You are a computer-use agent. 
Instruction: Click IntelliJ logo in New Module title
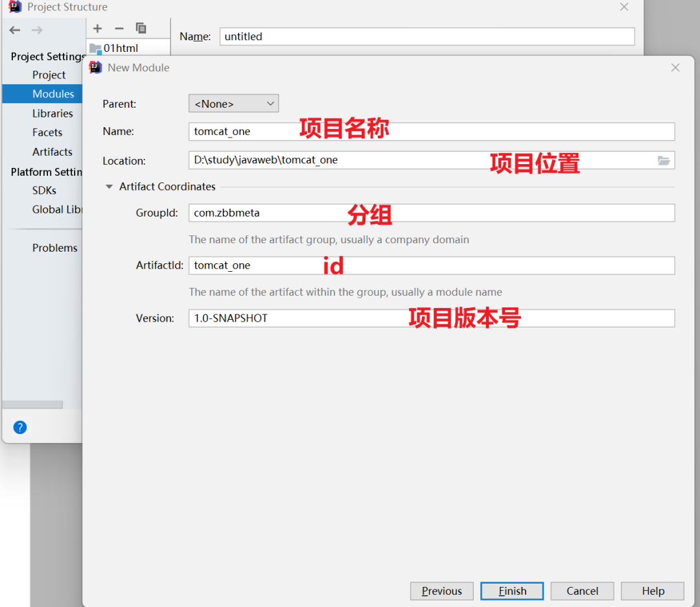[95, 67]
